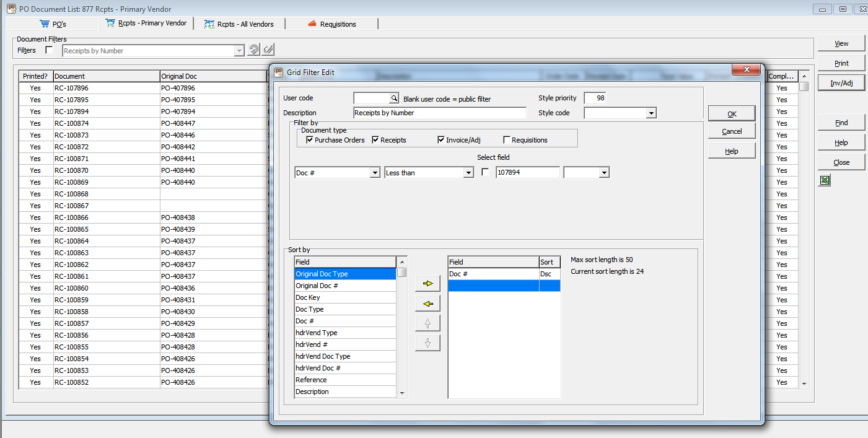Image resolution: width=868 pixels, height=438 pixels.
Task: Toggle the Invoice/Adj checkbox
Action: tap(441, 140)
